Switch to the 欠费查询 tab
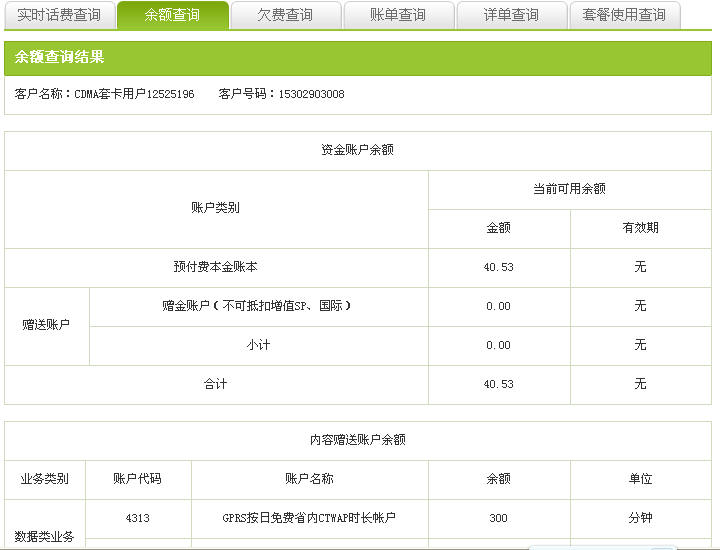Image resolution: width=720 pixels, height=550 pixels. click(x=285, y=15)
